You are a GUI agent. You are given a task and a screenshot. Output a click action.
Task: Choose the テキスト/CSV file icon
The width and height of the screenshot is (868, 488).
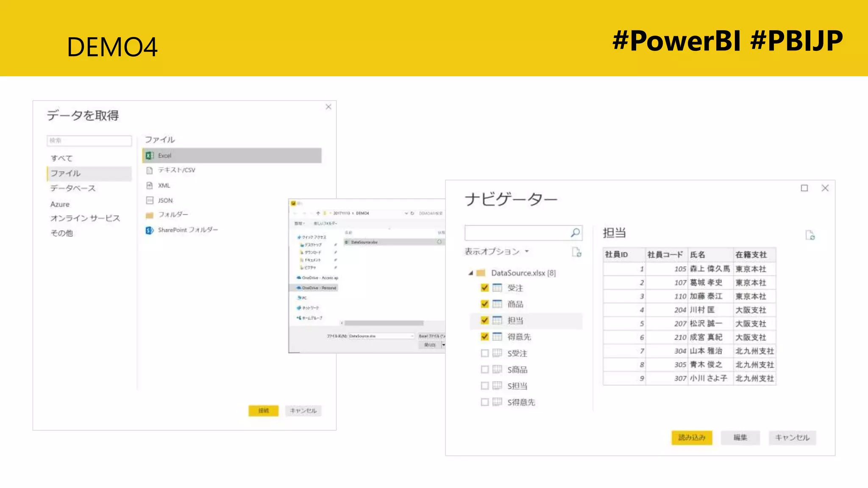click(149, 170)
